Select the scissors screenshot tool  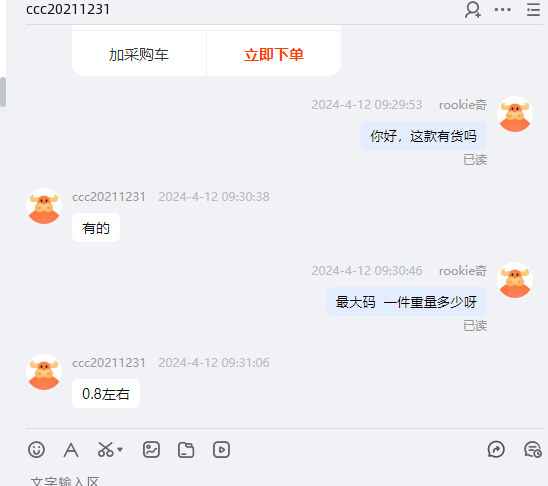(x=106, y=449)
